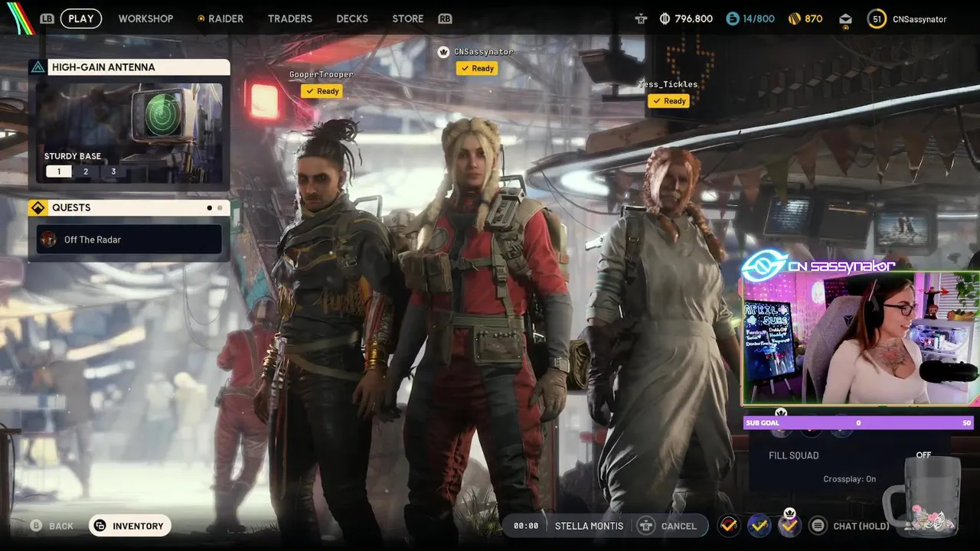Viewport: 980px width, 551px height.
Task: Click the blue currency icon
Action: [733, 18]
